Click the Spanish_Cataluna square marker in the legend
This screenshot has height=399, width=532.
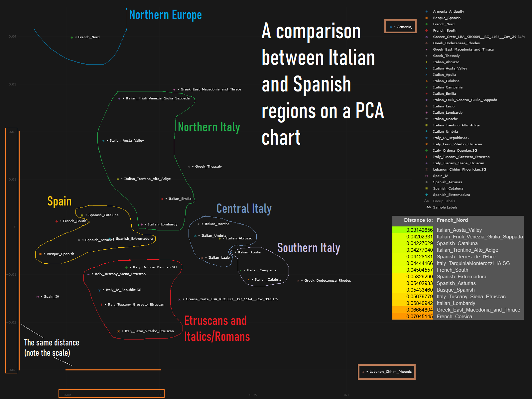(x=427, y=189)
